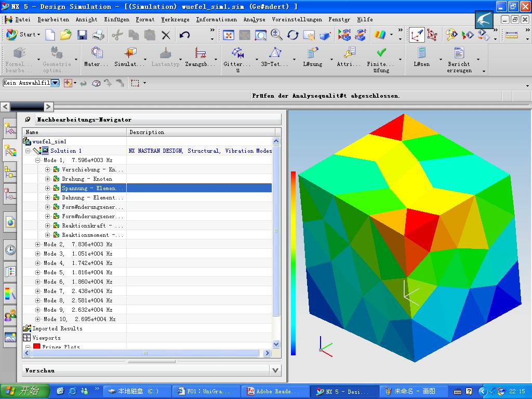Click the Print icon

click(98, 35)
